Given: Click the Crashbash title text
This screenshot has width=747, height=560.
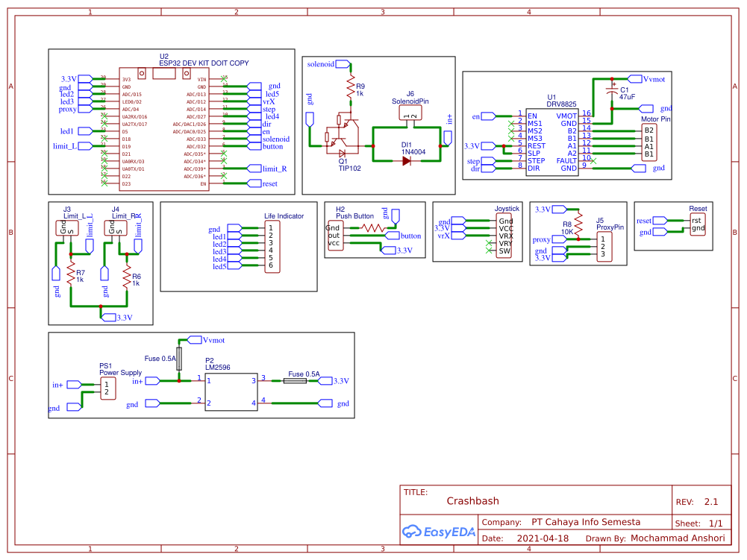Looking at the screenshot, I should click(x=472, y=501).
